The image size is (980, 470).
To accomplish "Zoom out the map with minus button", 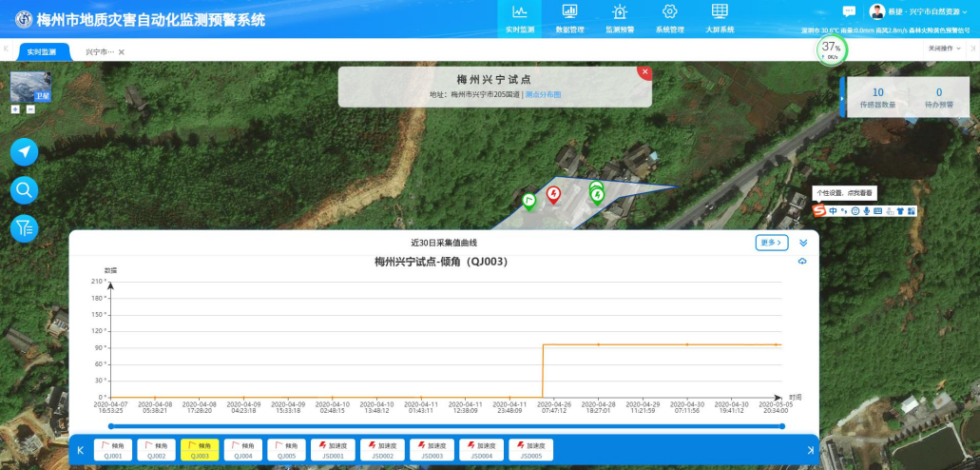I will coord(30,109).
